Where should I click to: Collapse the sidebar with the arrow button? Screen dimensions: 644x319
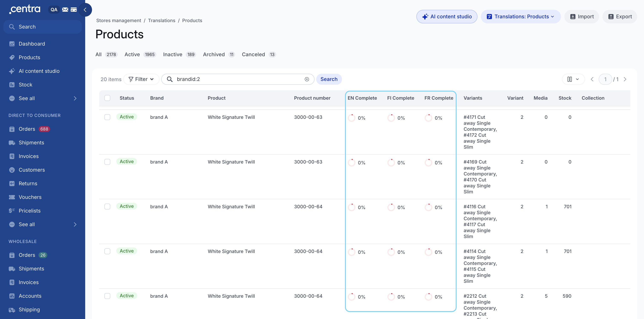coord(85,10)
